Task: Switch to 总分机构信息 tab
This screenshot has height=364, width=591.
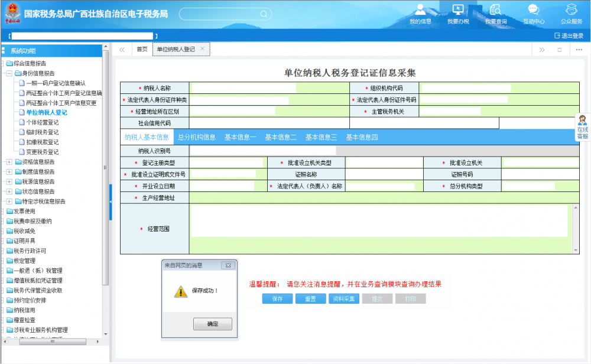Action: (x=197, y=137)
